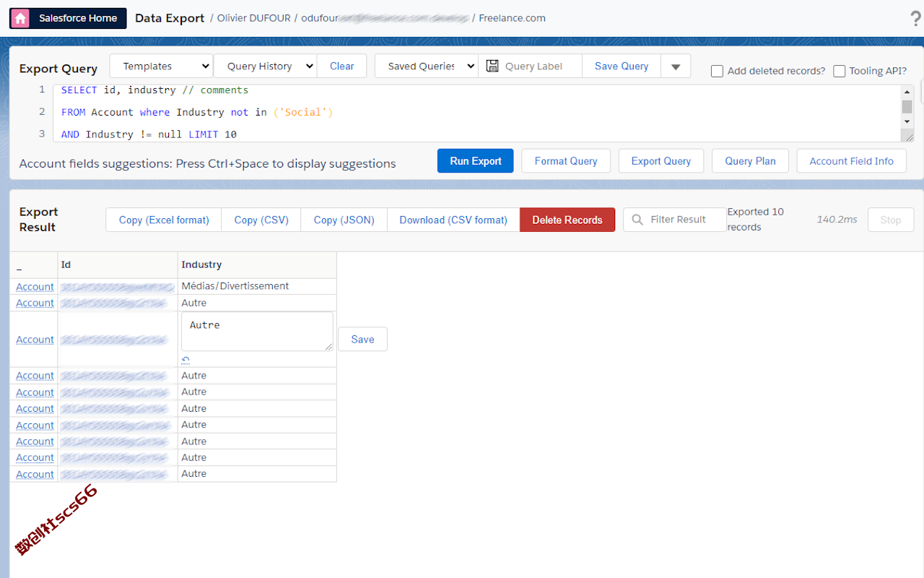Click the Médias/Divertissement cell
Viewport: 924px width, 578px height.
257,286
